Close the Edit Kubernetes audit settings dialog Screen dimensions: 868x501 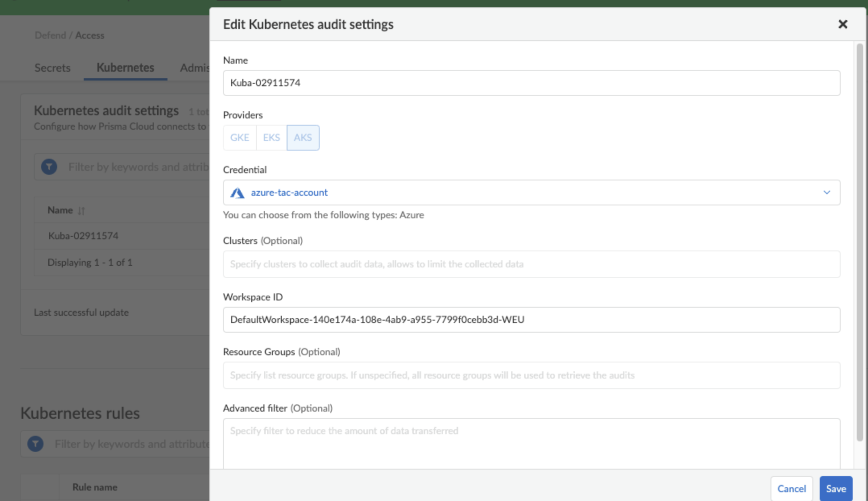[843, 25]
